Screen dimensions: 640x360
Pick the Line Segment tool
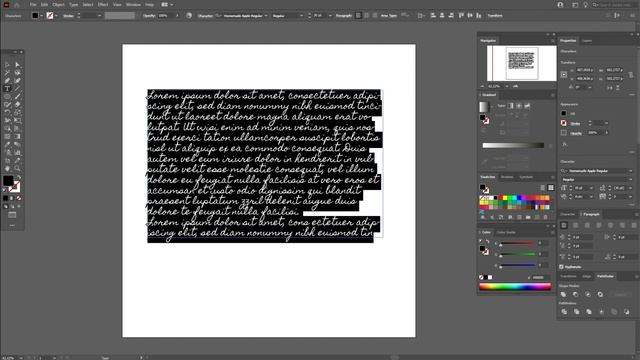click(x=17, y=89)
